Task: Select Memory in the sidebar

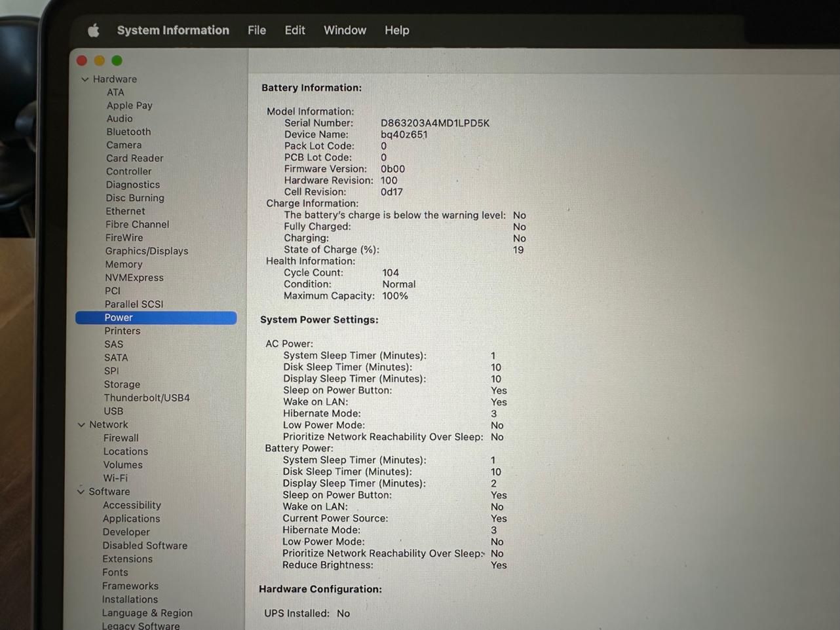Action: [124, 265]
